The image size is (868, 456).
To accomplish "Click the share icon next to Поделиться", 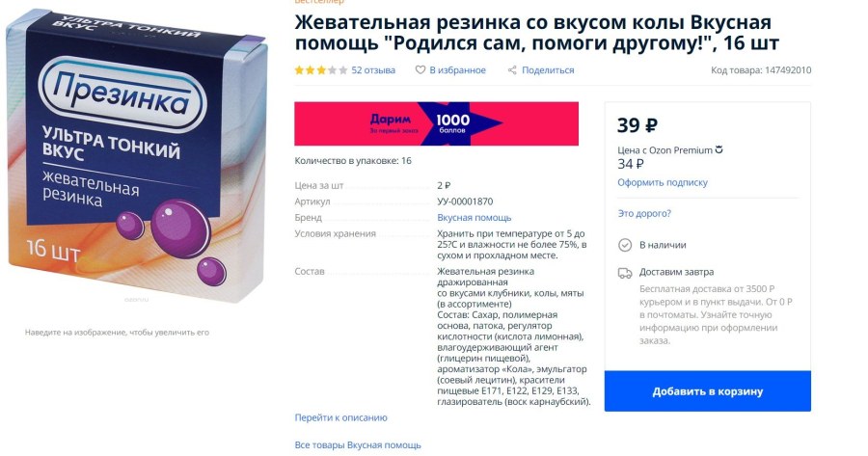I will tap(513, 70).
